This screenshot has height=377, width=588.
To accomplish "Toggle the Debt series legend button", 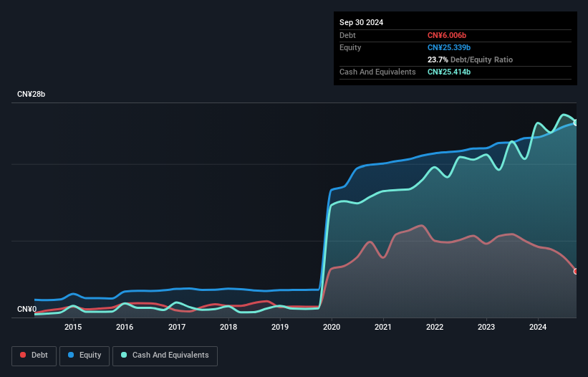I will click(x=34, y=355).
